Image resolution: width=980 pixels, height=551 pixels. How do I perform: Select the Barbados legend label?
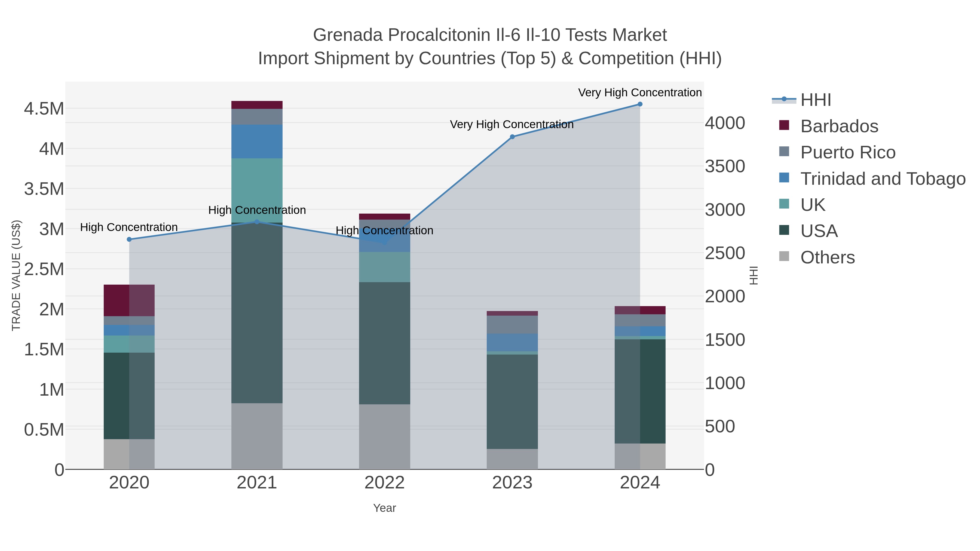pos(839,126)
